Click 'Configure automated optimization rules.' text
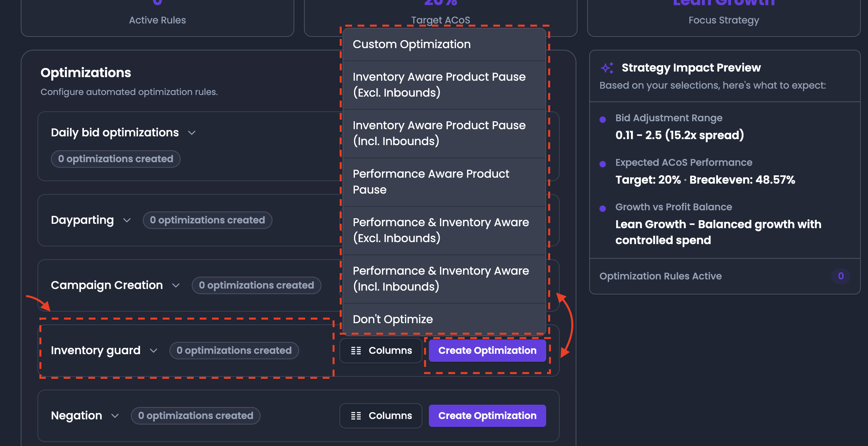This screenshot has width=868, height=446. coord(129,92)
